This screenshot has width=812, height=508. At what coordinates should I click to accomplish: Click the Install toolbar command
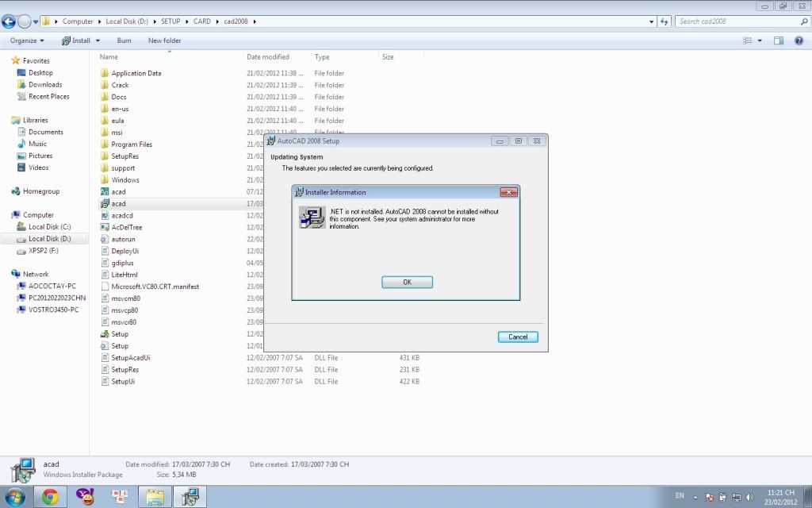coord(75,40)
